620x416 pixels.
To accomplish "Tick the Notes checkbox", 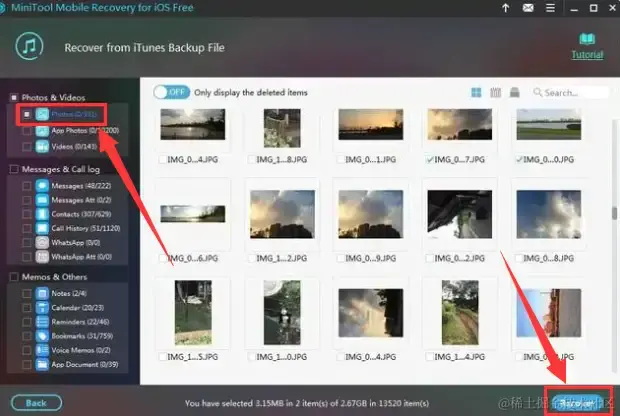I will coord(26,293).
